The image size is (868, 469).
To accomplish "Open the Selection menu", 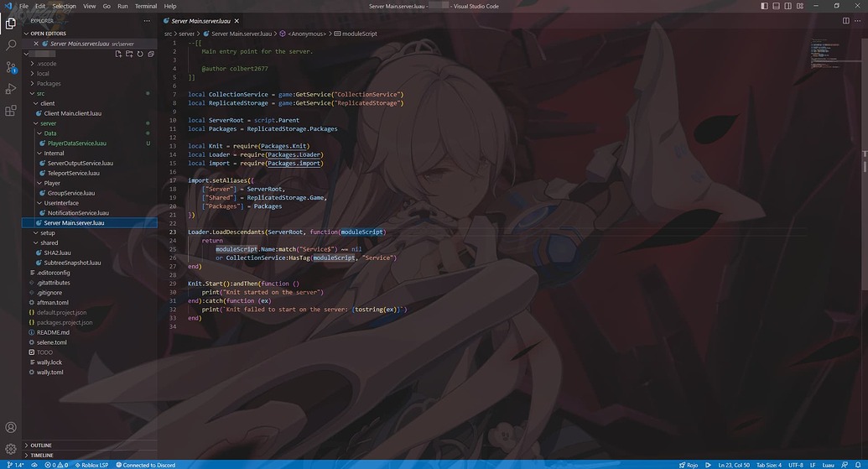I will (65, 6).
